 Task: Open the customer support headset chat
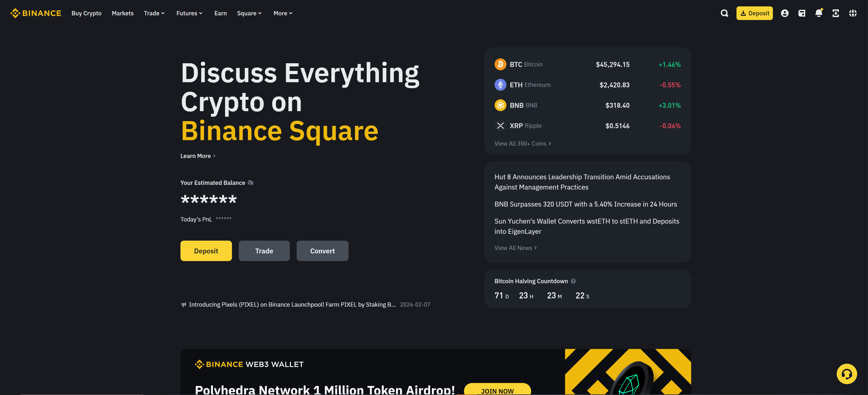(x=847, y=374)
